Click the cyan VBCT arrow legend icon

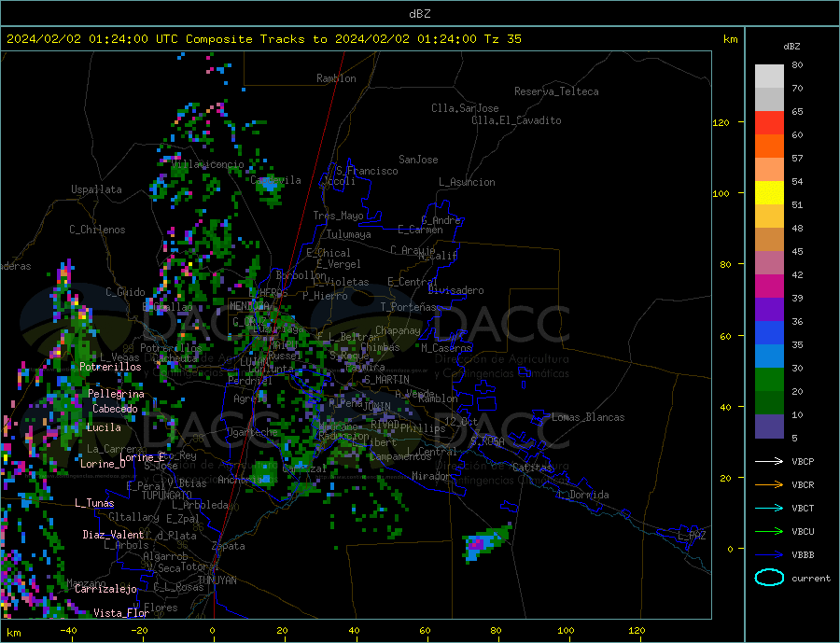(x=769, y=508)
